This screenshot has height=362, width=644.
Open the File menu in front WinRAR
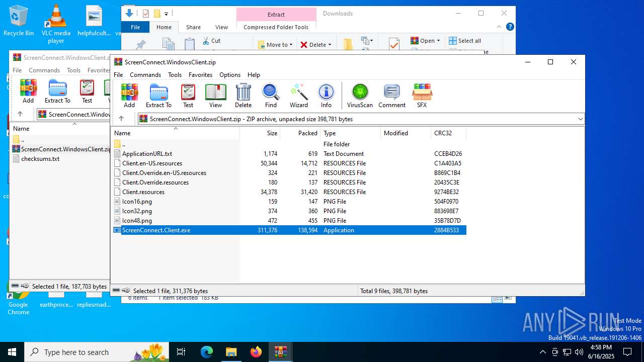tap(118, 75)
